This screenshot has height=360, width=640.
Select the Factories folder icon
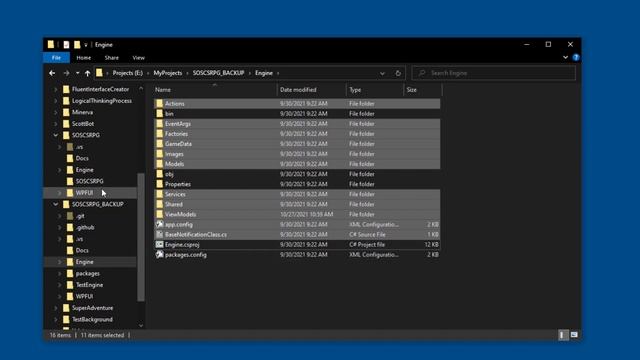coord(159,134)
